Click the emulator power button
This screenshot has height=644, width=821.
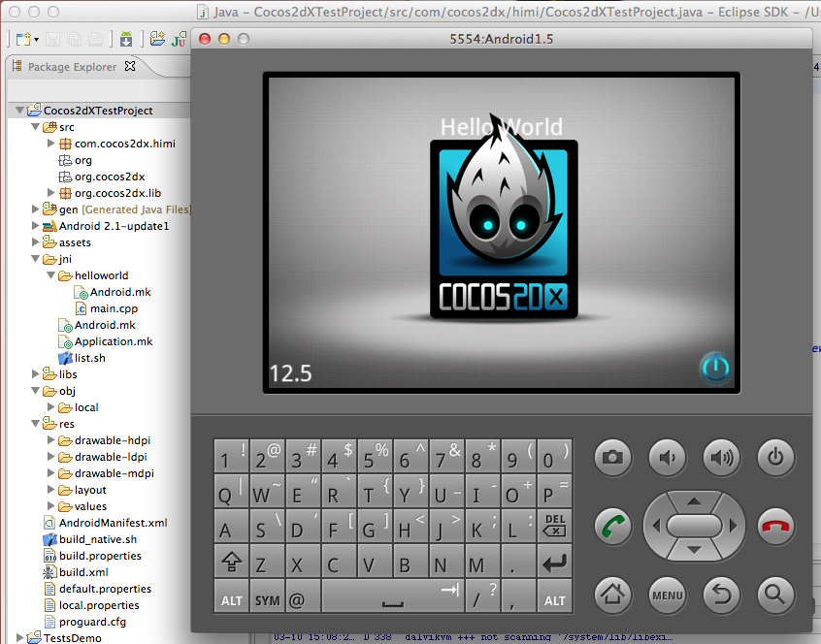pyautogui.click(x=775, y=458)
